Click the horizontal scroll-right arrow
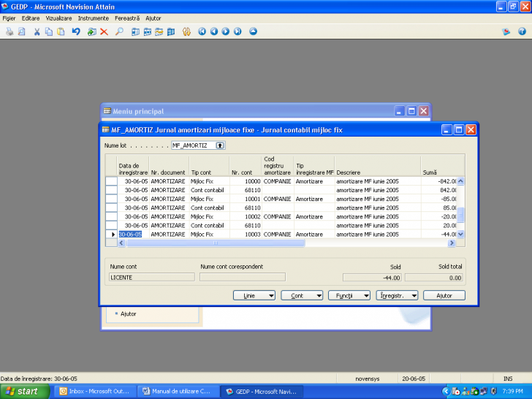This screenshot has height=399, width=532. (452, 243)
